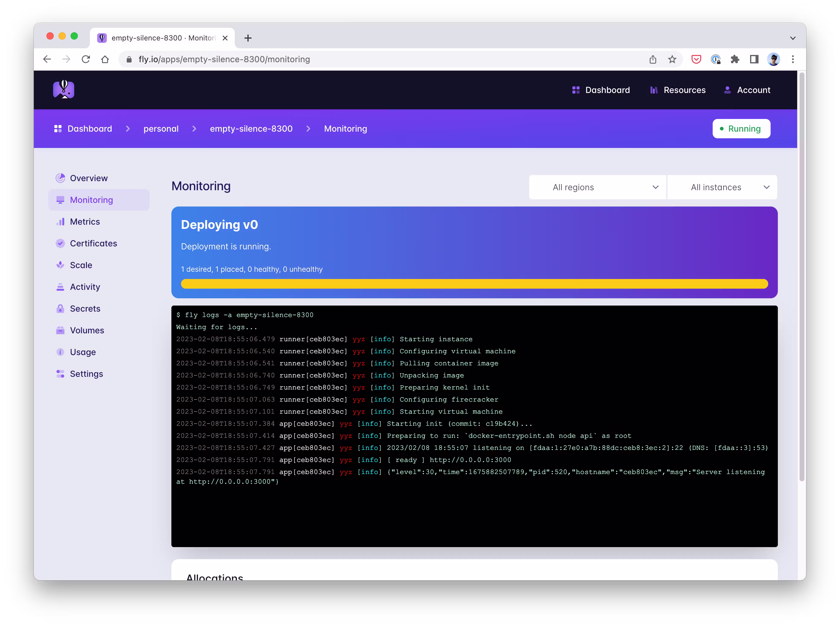The image size is (840, 625).
Task: Click the Running status button
Action: tap(741, 129)
